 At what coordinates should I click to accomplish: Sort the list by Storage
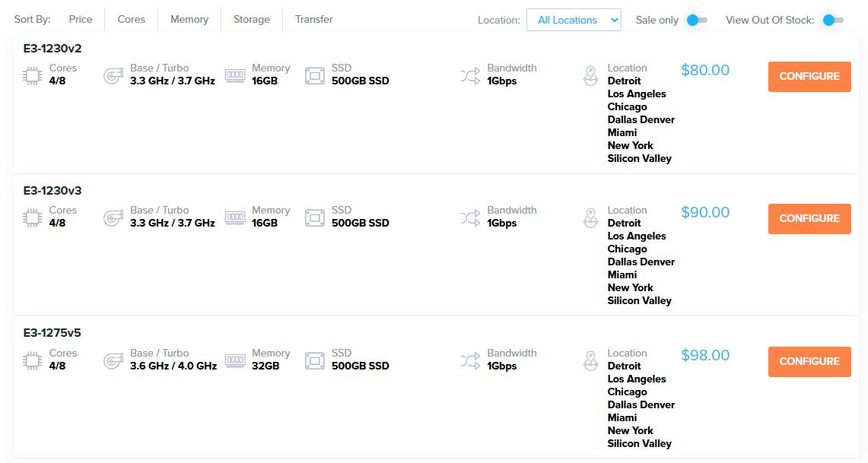252,20
